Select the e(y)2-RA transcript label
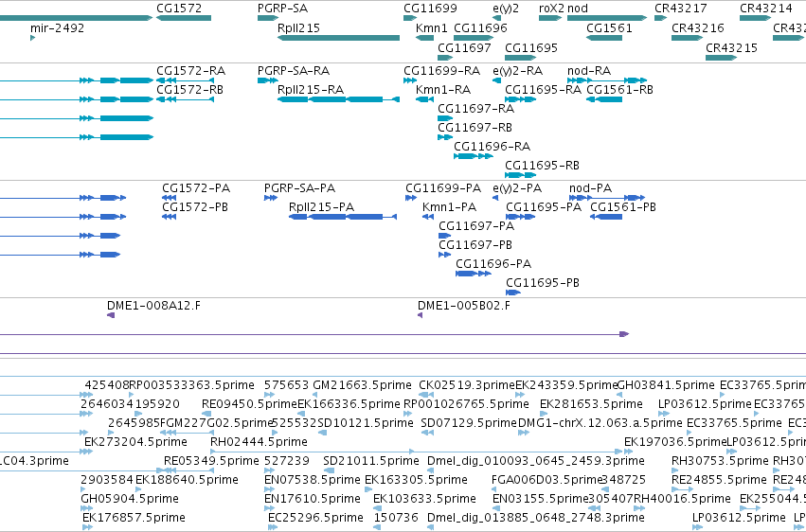 (x=518, y=71)
